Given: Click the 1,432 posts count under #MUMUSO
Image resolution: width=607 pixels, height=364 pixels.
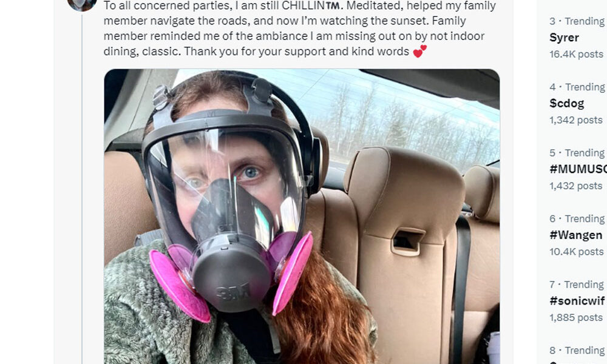Looking at the screenshot, I should point(575,186).
